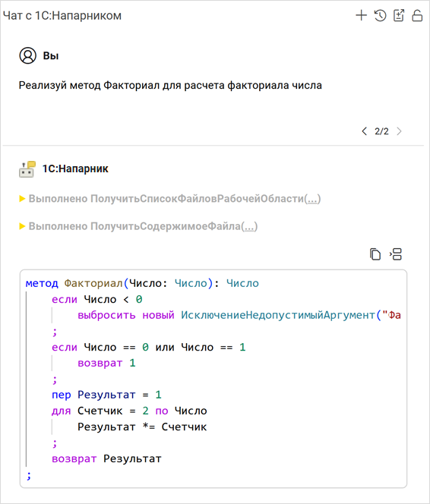
Task: Click the user avatar icon
Action: click(28, 55)
